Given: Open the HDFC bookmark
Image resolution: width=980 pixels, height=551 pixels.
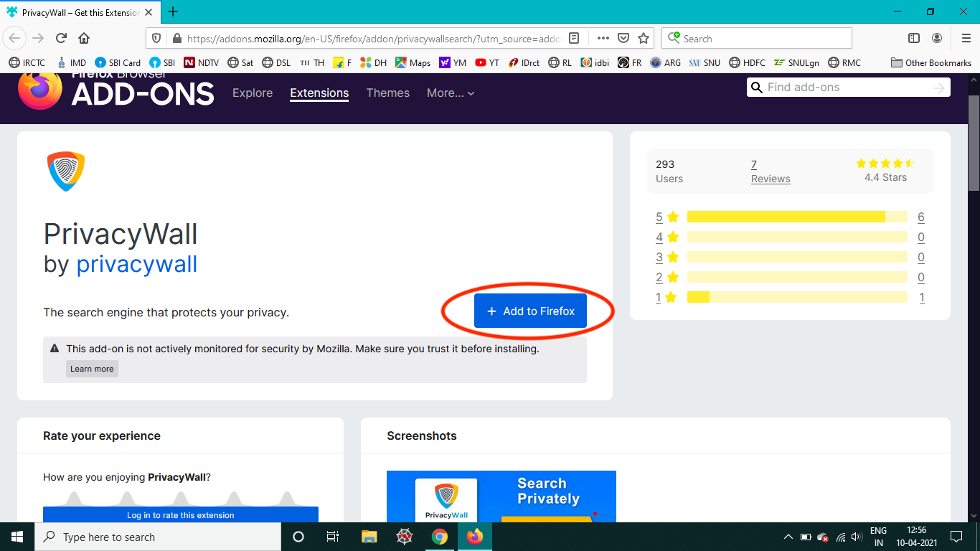Looking at the screenshot, I should 747,62.
